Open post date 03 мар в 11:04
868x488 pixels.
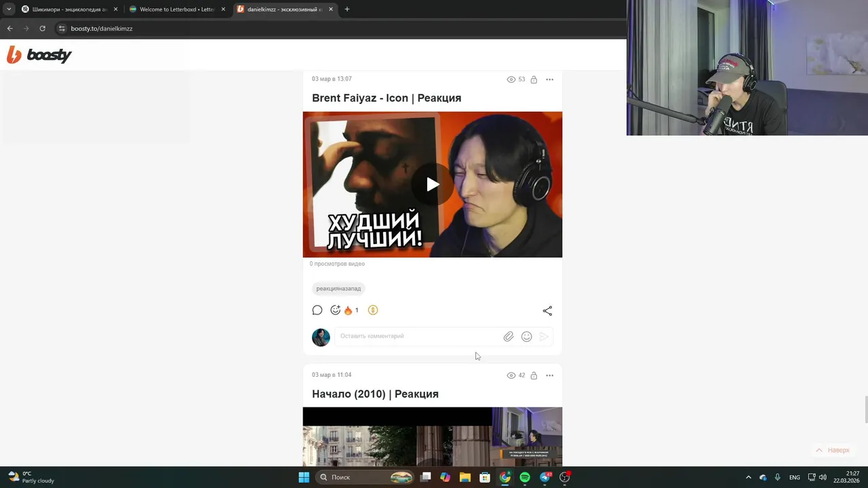332,375
